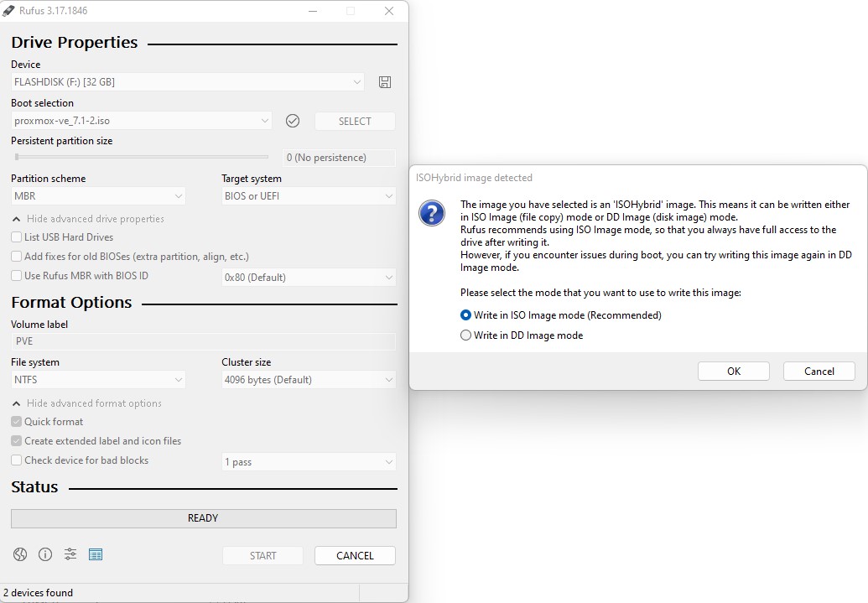
Task: Open the 0x80 (Default) BIOS ID dropdown
Action: (309, 277)
